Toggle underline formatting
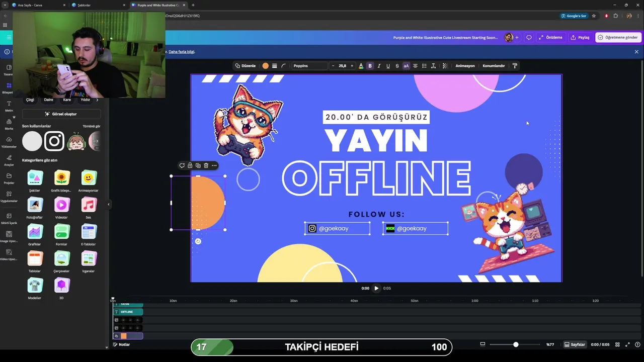The height and width of the screenshot is (362, 644). point(388,66)
